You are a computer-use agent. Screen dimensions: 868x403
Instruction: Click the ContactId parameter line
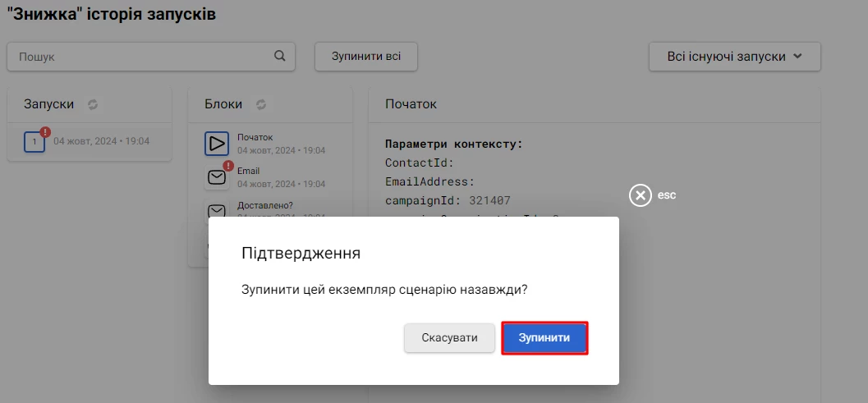pyautogui.click(x=420, y=163)
